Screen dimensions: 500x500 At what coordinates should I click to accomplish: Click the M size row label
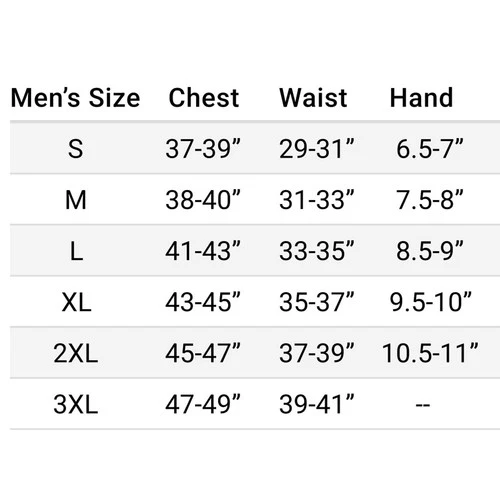[x=76, y=200]
